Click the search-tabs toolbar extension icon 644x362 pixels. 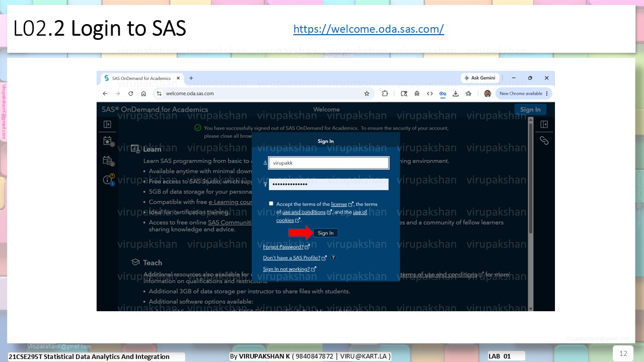point(404,94)
